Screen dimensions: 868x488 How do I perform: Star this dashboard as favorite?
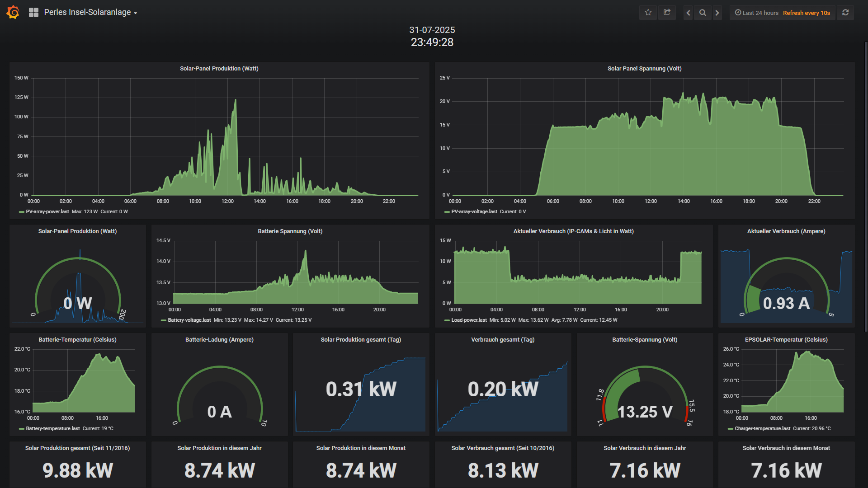point(648,13)
